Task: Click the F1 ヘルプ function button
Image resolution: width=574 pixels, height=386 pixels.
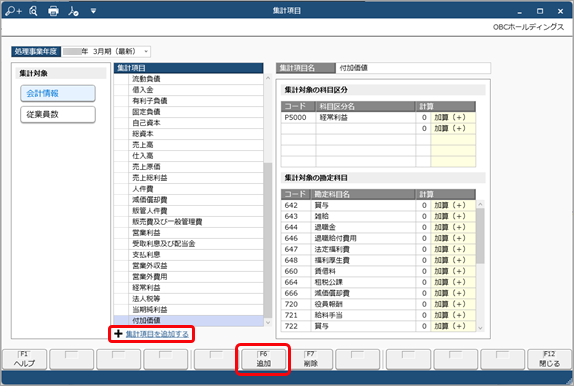Action: tap(25, 359)
